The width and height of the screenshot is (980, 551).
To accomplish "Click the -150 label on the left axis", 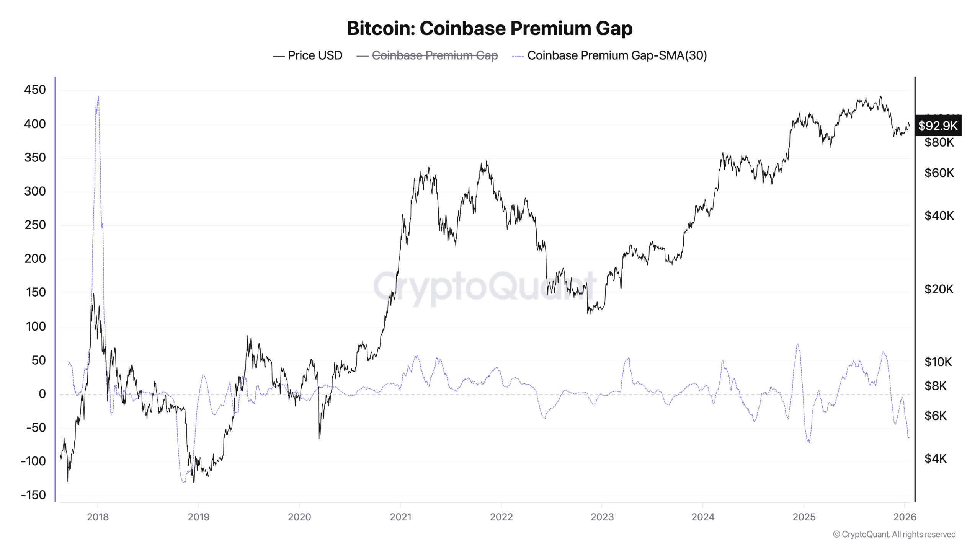I will pos(33,495).
